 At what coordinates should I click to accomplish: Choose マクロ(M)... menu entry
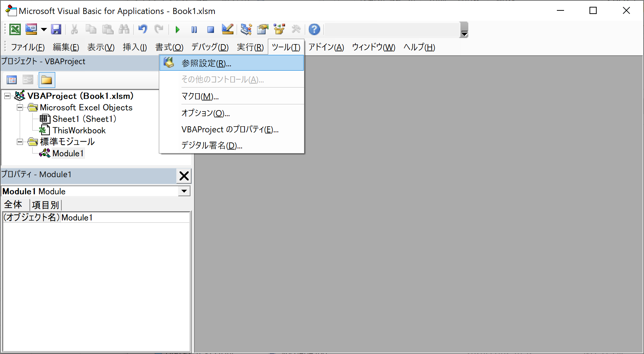pyautogui.click(x=232, y=96)
